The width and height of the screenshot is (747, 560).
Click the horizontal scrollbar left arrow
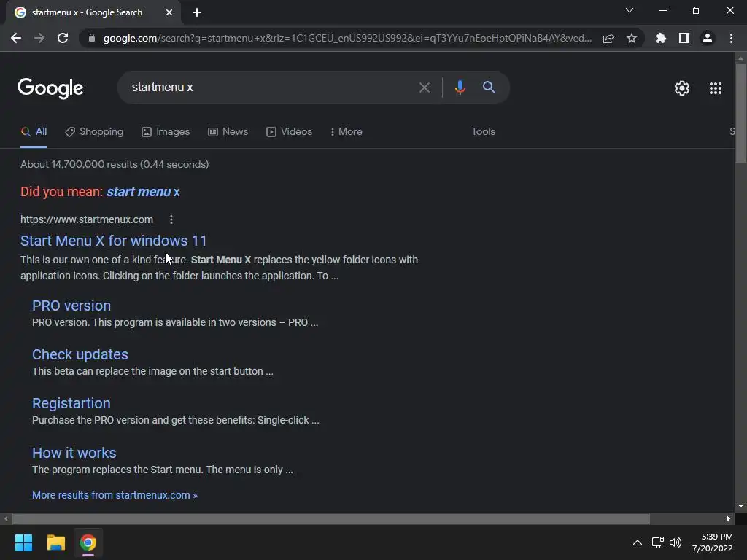click(5, 518)
